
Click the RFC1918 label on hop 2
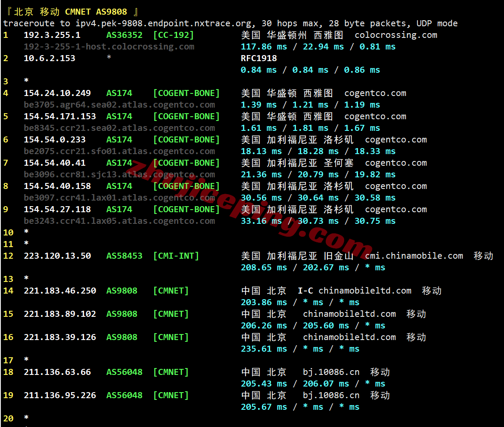pos(258,58)
